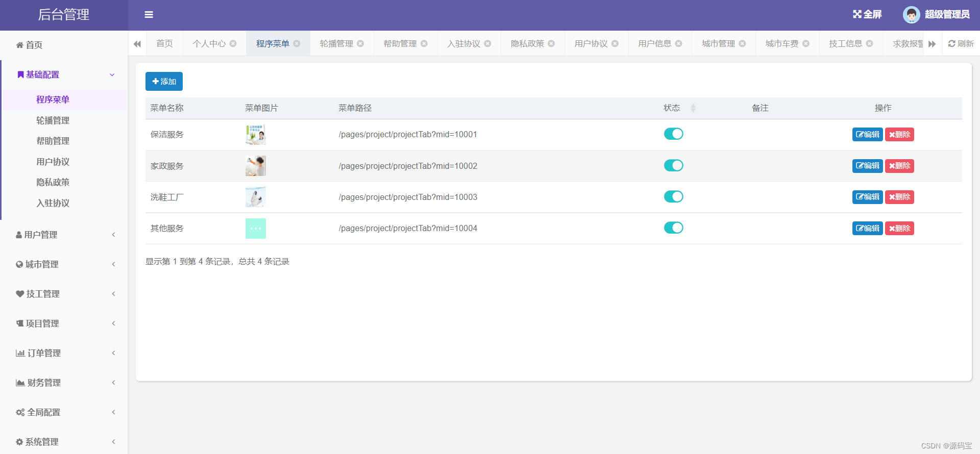Toggle status switch for 其他服务
Viewport: 980px width, 454px height.
tap(674, 228)
